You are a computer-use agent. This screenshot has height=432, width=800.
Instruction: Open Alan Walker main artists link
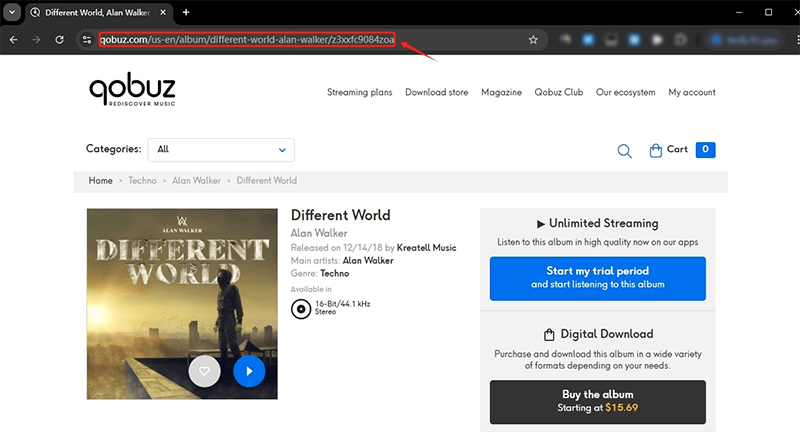pyautogui.click(x=368, y=261)
